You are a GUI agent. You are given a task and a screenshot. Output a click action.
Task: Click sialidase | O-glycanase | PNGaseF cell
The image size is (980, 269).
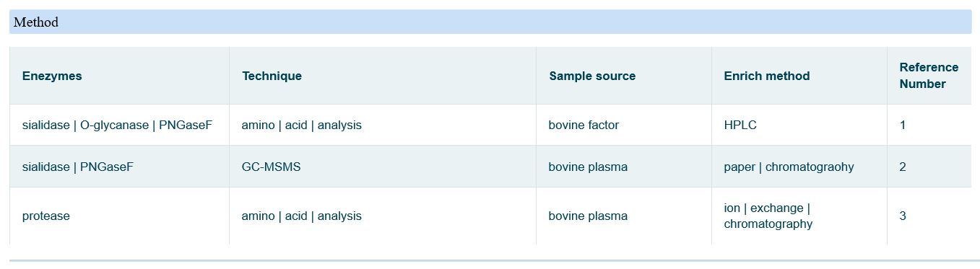[x=117, y=125]
